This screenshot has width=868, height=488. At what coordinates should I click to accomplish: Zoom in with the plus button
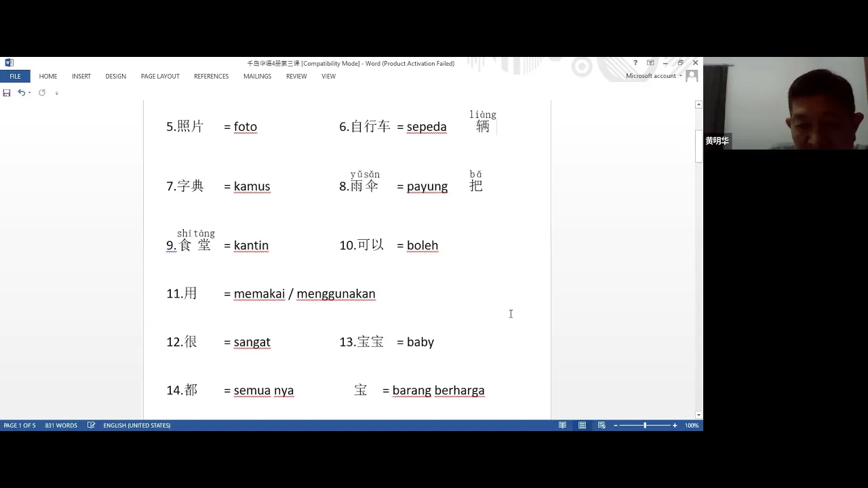tap(675, 426)
